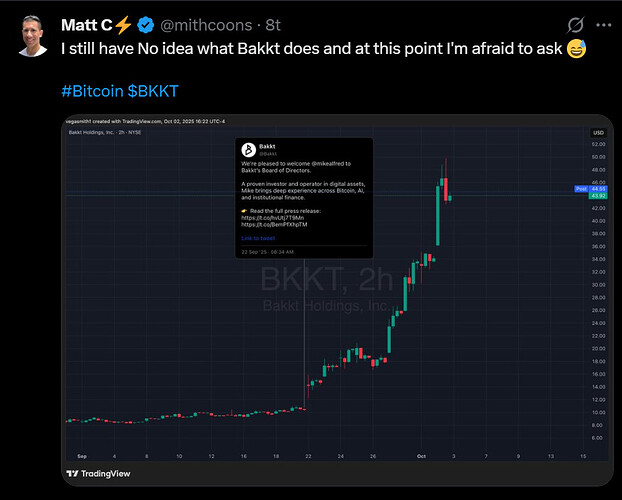
Task: Open the Grok explain-post icon
Action: (x=575, y=25)
